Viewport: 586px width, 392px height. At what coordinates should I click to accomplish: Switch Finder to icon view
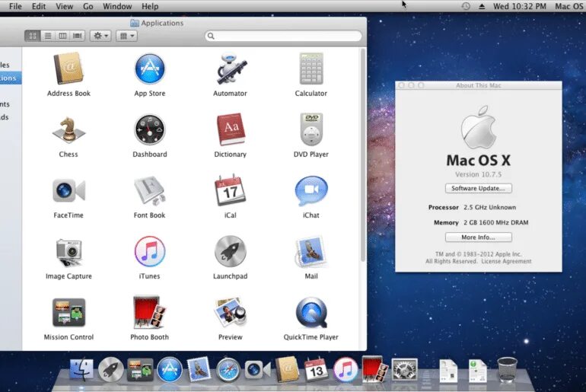[x=33, y=36]
